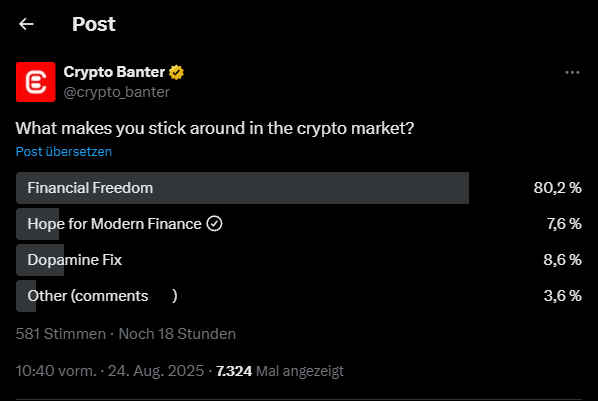Click the checkmark beside Hope for Modern Finance
Viewport: 598px width, 401px height.
[214, 224]
